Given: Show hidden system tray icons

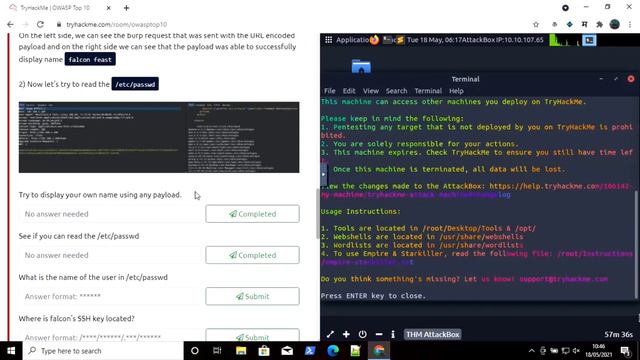Looking at the screenshot, I should pyautogui.click(x=531, y=351).
